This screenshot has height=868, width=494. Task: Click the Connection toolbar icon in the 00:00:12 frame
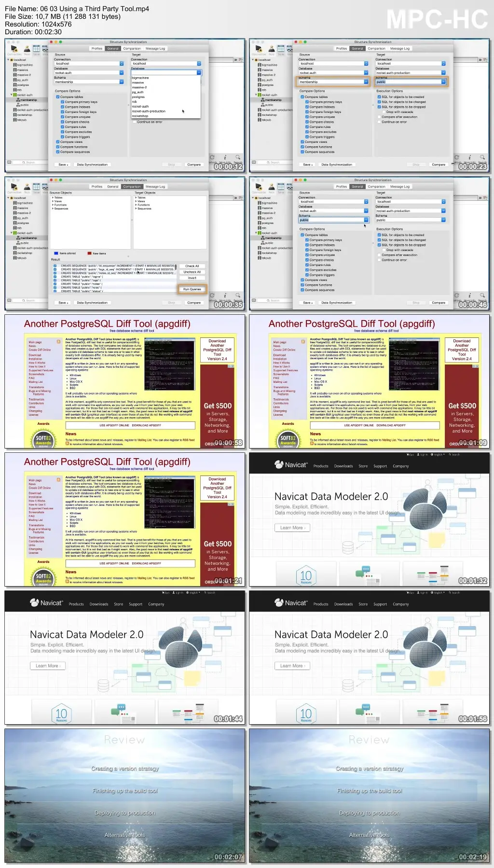point(14,49)
